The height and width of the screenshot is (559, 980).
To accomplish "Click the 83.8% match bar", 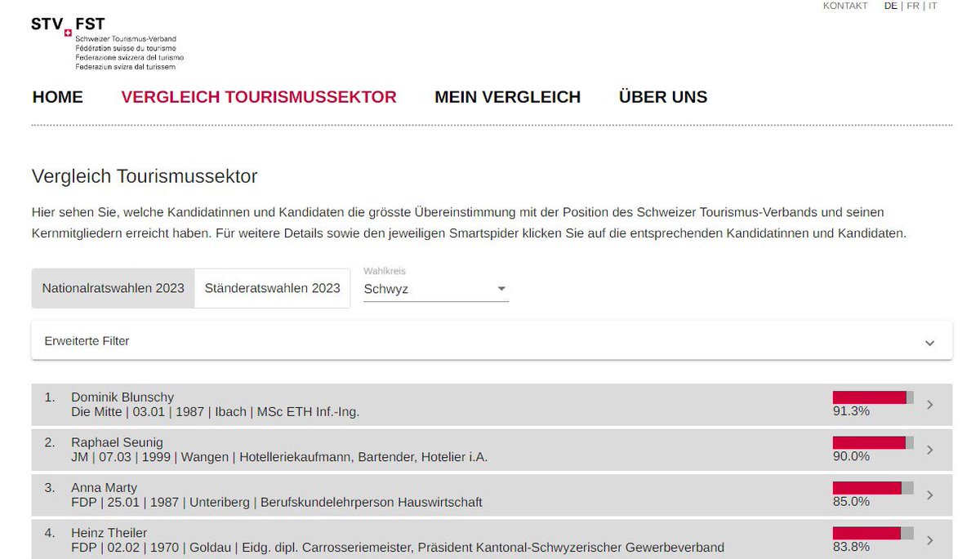I will 873,532.
